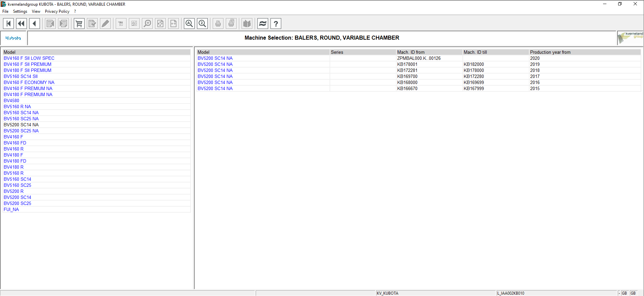Click the open book icon
This screenshot has width=644, height=296.
tap(247, 24)
